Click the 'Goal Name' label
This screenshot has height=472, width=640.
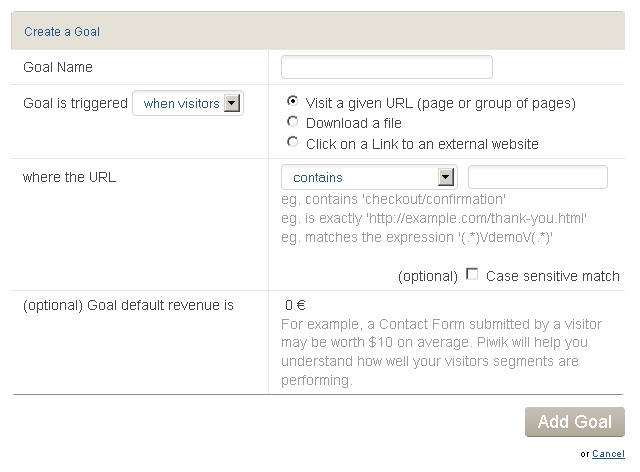[x=58, y=67]
